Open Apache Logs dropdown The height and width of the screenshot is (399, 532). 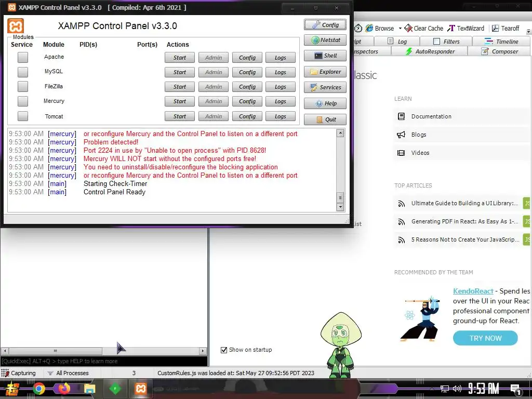click(280, 58)
